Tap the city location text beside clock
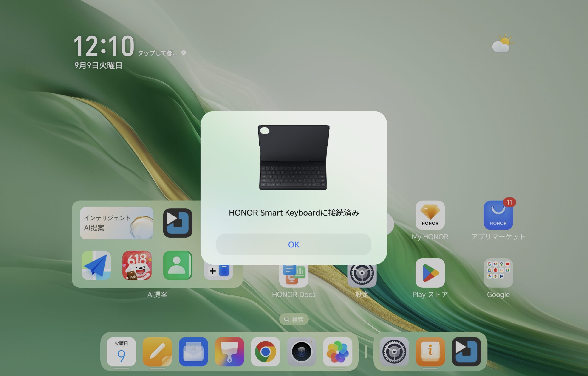588x376 pixels. click(x=158, y=53)
